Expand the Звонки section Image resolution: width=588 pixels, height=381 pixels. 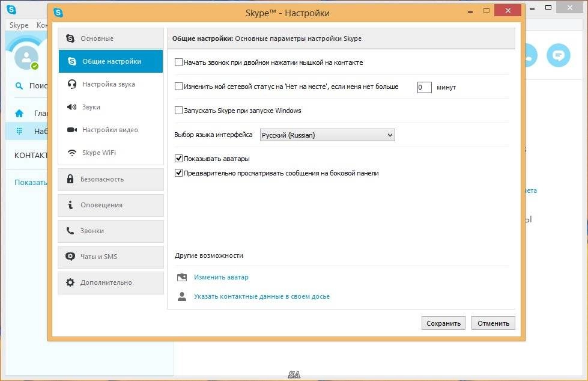tap(111, 231)
